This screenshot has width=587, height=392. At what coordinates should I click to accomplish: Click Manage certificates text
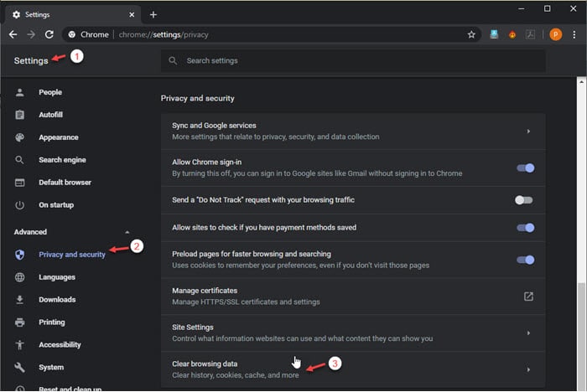[205, 291]
